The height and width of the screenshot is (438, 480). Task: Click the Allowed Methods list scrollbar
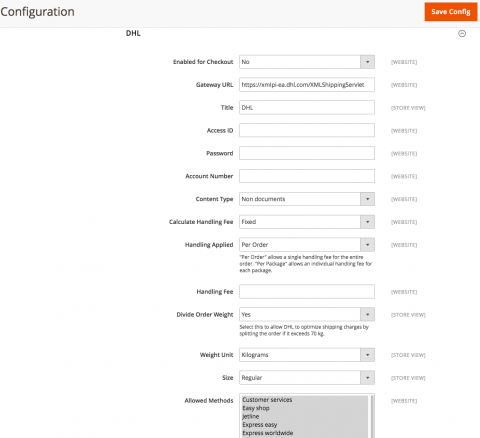click(x=372, y=417)
